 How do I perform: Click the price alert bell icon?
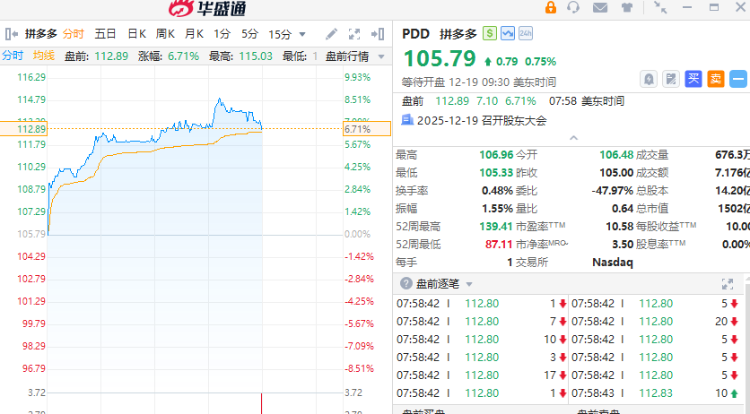point(649,78)
